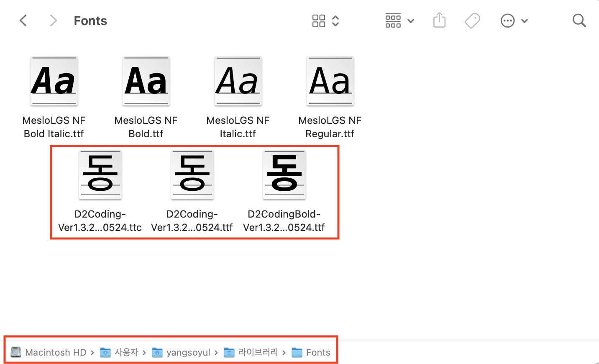599x364 pixels.
Task: Go forward with the right chevron button
Action: point(53,21)
